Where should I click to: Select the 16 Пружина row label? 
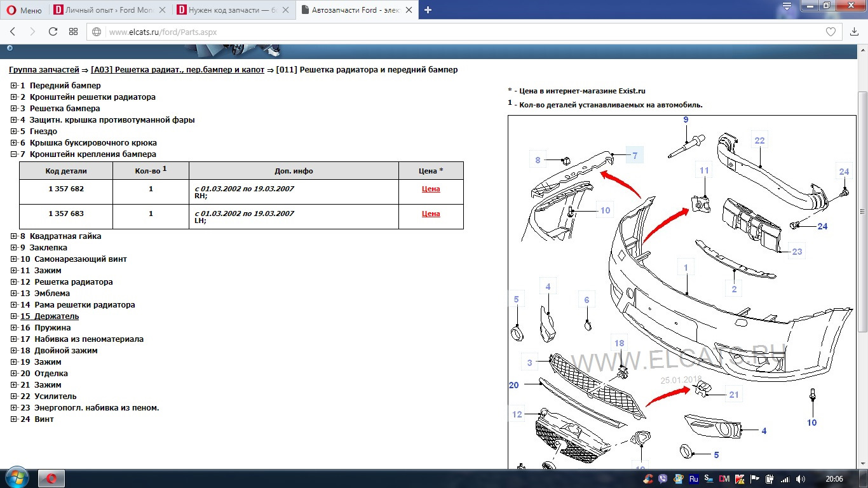pos(45,328)
